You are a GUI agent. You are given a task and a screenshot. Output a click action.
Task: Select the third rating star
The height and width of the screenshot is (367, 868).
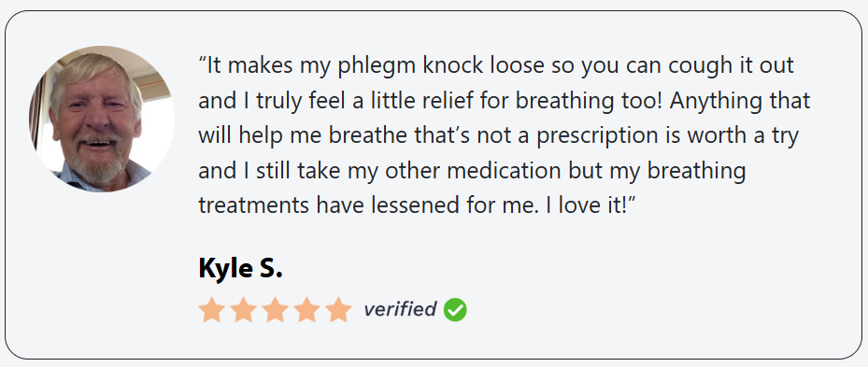[x=275, y=309]
